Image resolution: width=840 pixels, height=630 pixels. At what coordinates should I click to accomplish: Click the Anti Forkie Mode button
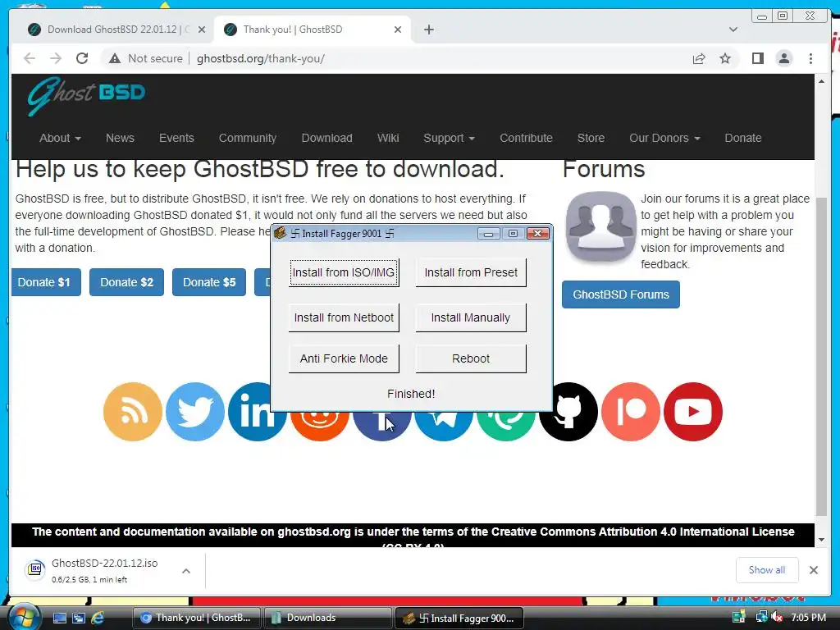(x=344, y=358)
